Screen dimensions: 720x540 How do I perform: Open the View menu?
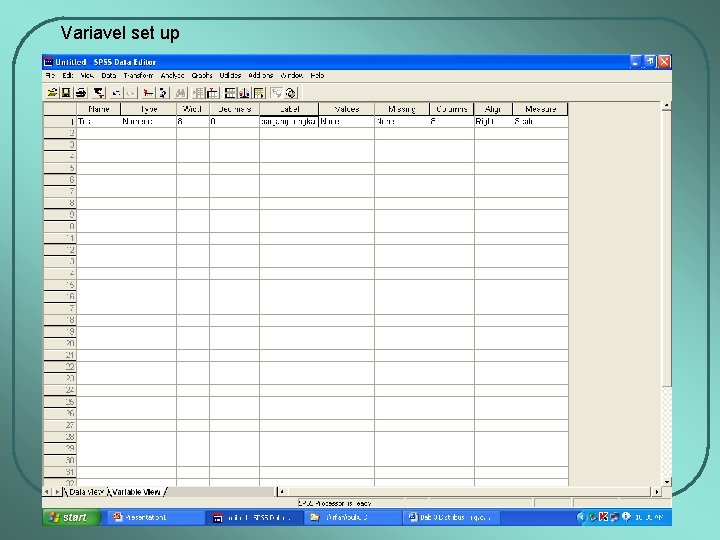87,75
